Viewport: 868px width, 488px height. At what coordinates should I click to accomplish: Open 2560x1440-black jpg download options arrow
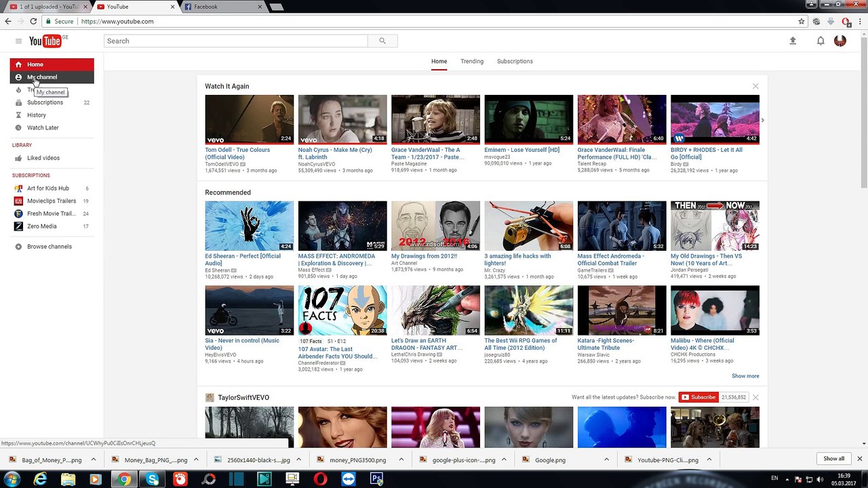click(298, 460)
